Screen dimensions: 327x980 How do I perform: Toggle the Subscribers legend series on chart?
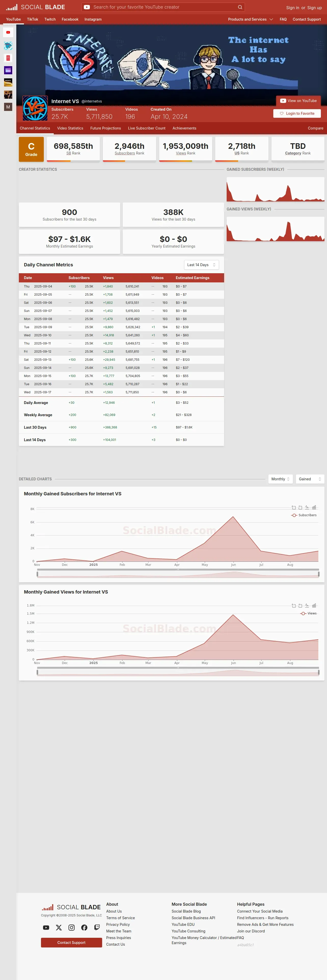point(304,515)
